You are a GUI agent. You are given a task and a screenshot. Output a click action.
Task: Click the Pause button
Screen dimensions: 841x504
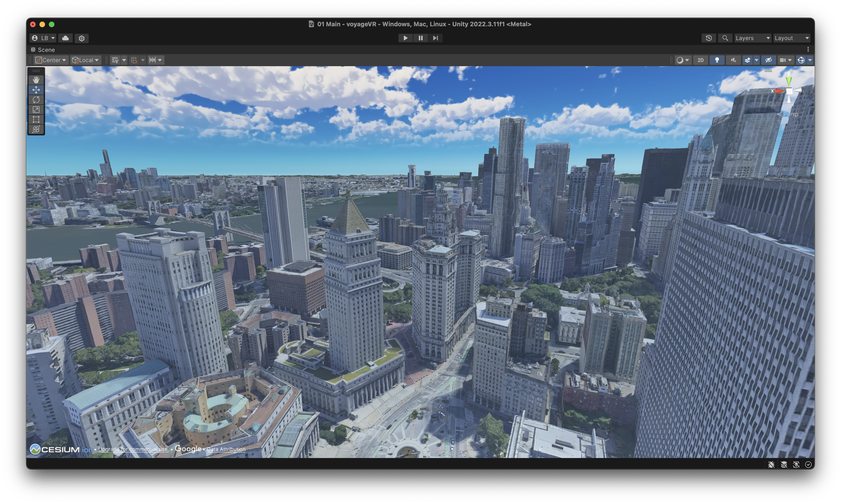click(420, 38)
